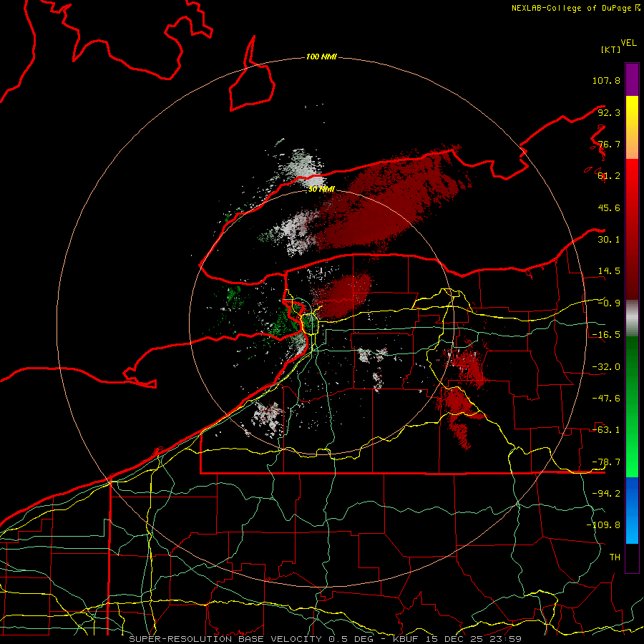
Task: Click the -94.2 velocity scale value
Action: [606, 493]
